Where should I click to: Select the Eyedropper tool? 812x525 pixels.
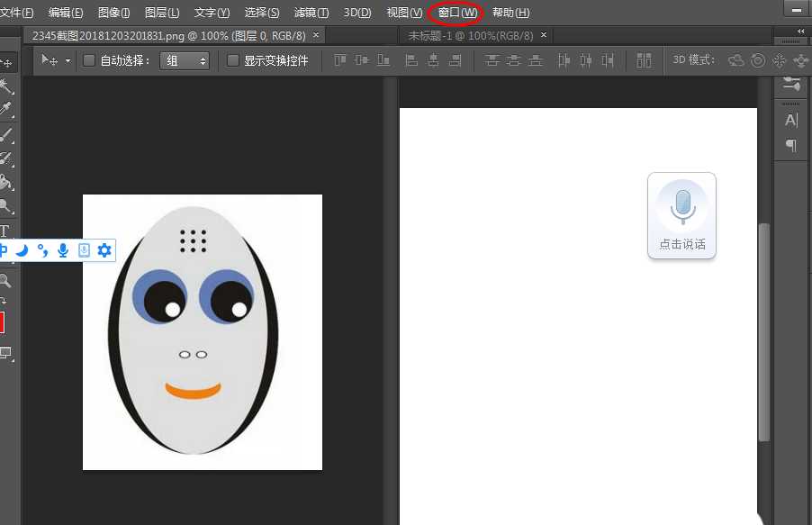6,110
